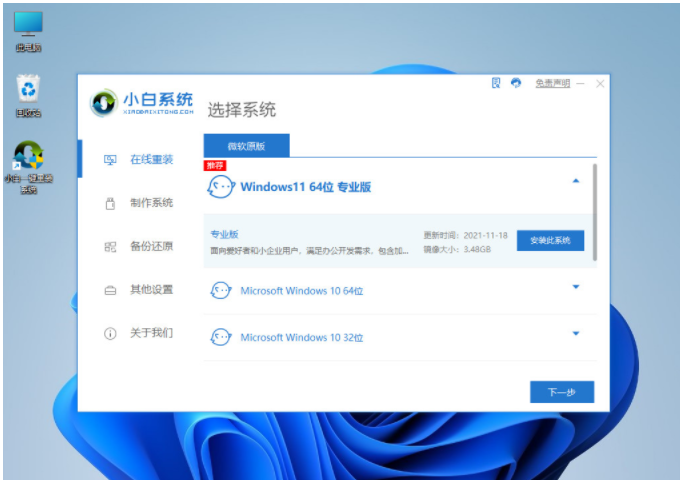Expand the Microsoft Windows 10 32位 entry
This screenshot has height=480, width=680.
click(x=575, y=334)
